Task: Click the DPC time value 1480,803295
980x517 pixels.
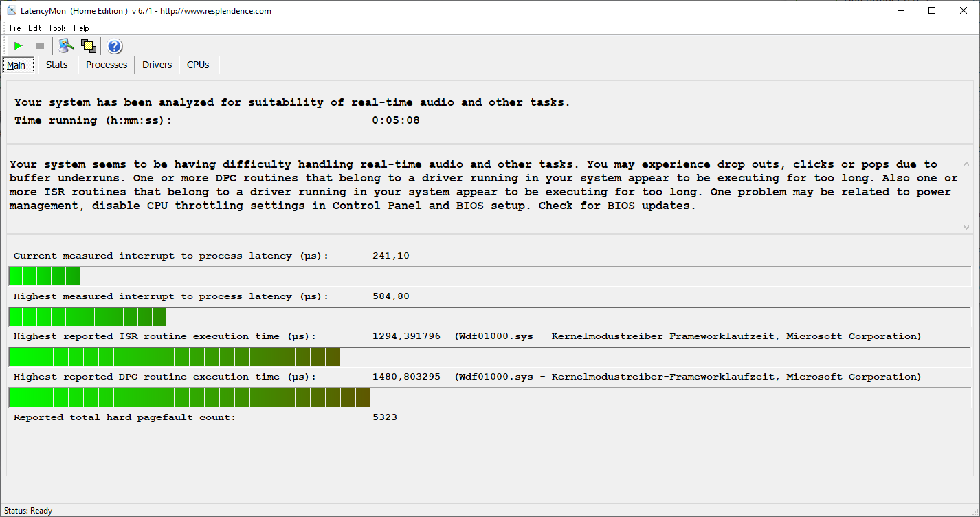Action: [406, 377]
